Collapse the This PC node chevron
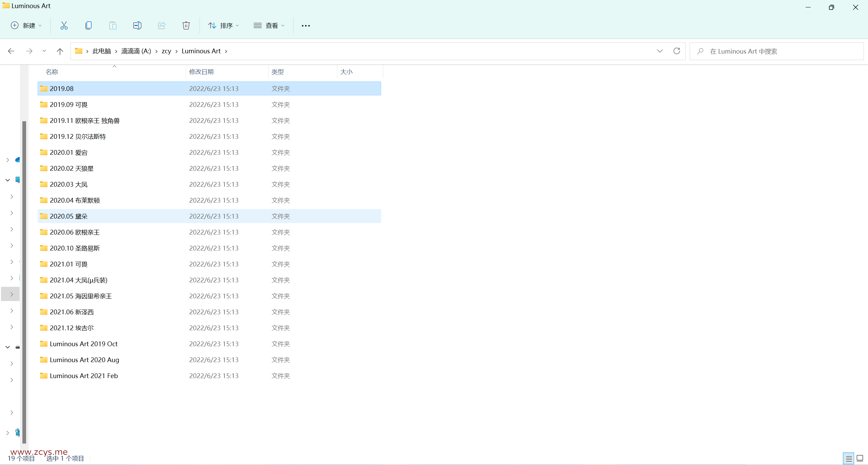This screenshot has width=868, height=465. [x=7, y=180]
